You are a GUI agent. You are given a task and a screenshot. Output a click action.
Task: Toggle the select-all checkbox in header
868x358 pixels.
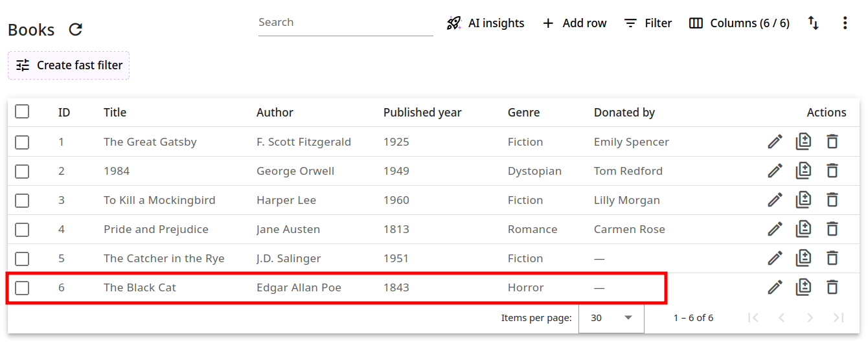(x=22, y=112)
